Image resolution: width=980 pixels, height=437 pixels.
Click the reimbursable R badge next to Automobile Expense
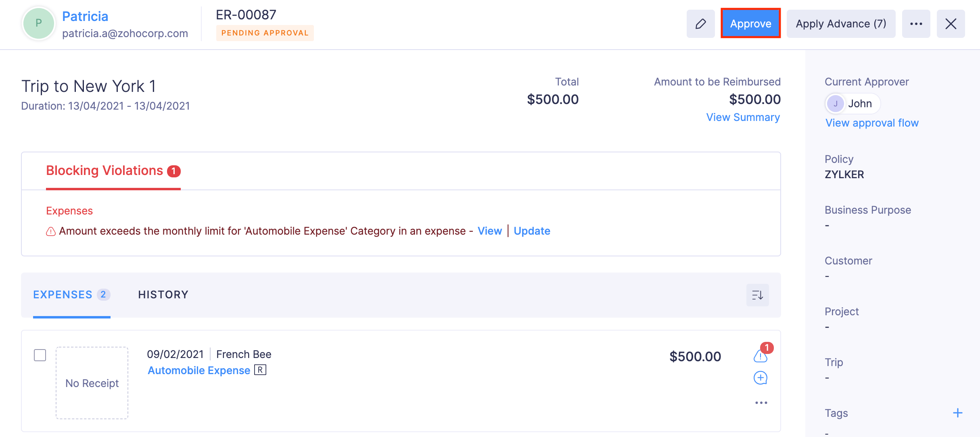[x=261, y=370]
